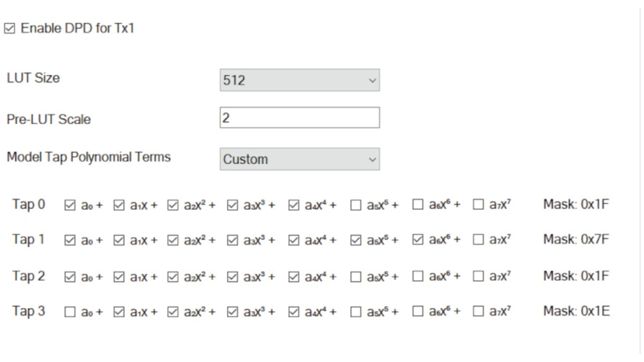Disable Tap 2 a₃x³ term
This screenshot has height=362, width=644.
(232, 277)
